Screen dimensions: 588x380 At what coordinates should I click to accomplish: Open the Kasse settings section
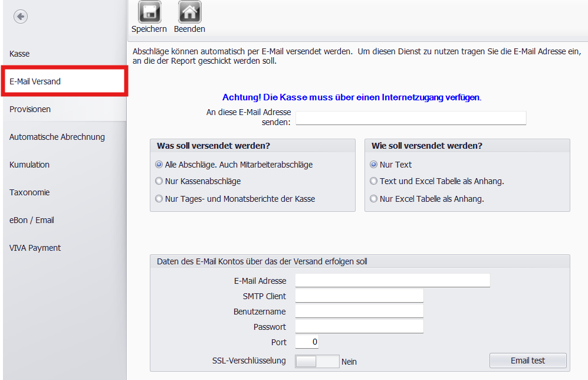click(x=64, y=54)
